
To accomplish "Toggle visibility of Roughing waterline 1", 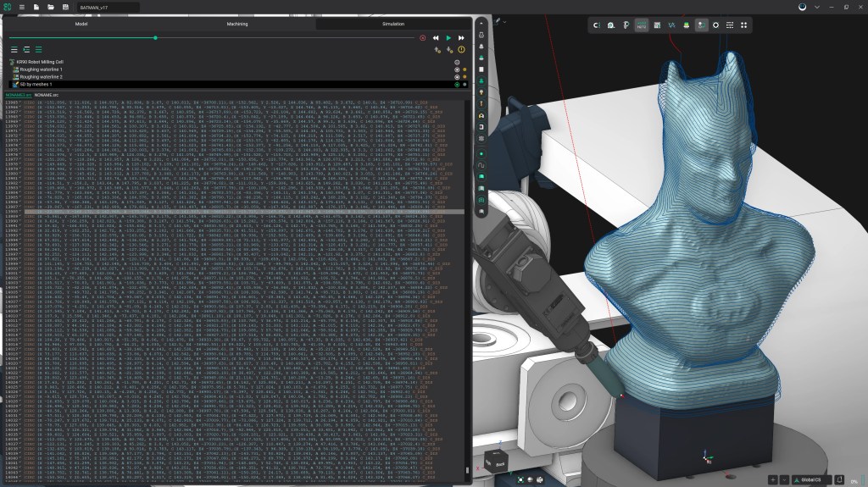I will 457,69.
